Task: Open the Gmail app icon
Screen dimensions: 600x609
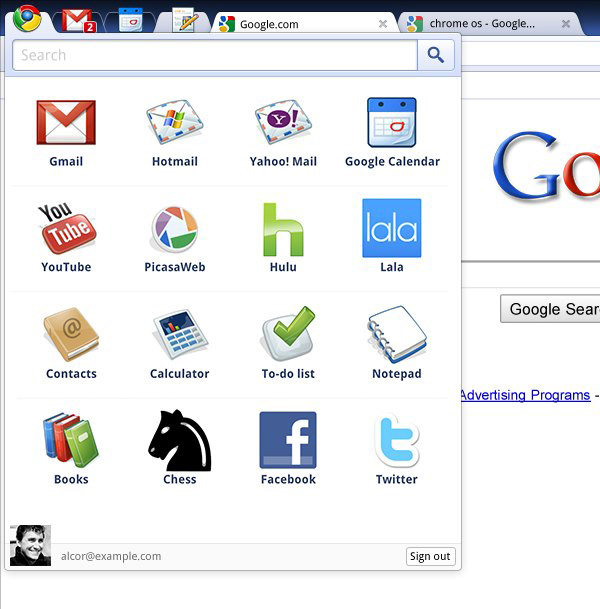Action: pyautogui.click(x=66, y=123)
